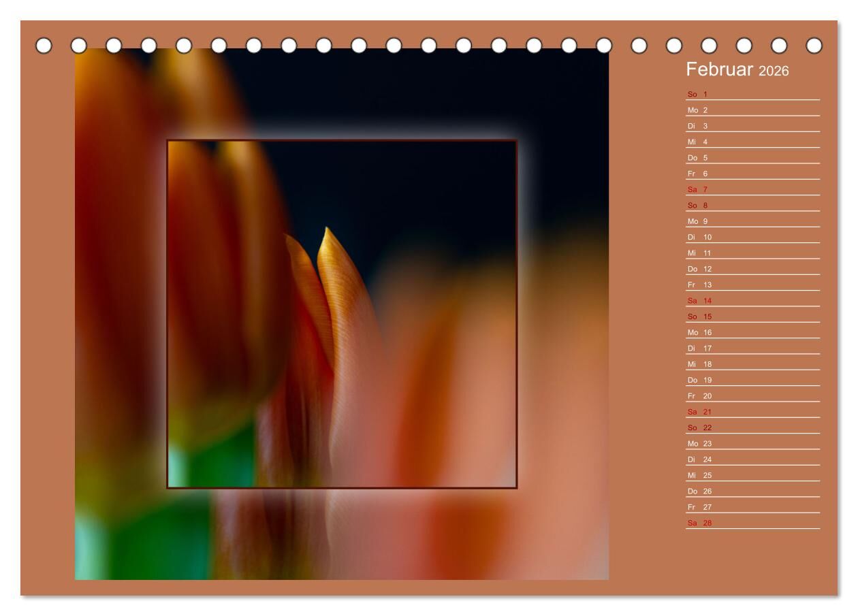858x616 pixels.
Task: Click the 'Fr 27' date entry
Action: pyautogui.click(x=699, y=507)
